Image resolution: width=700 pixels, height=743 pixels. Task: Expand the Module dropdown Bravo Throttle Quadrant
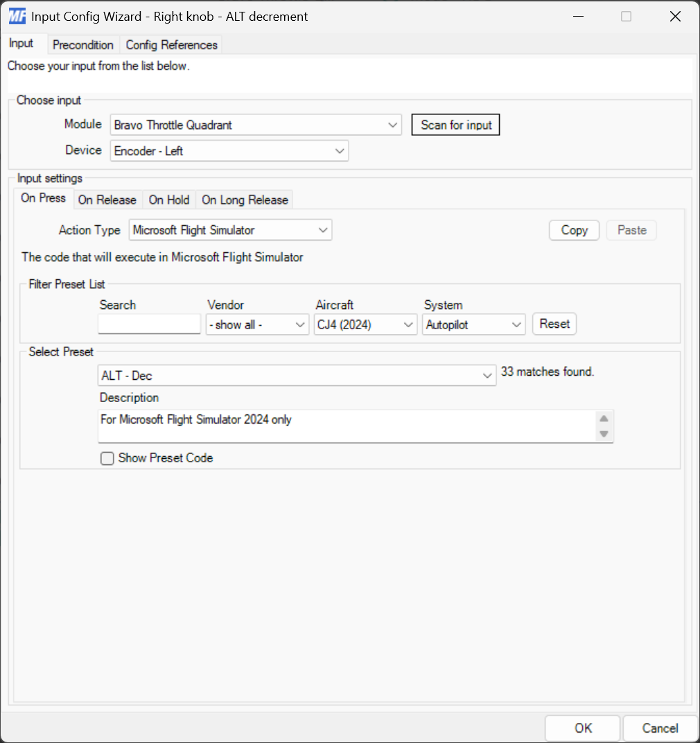click(x=256, y=125)
